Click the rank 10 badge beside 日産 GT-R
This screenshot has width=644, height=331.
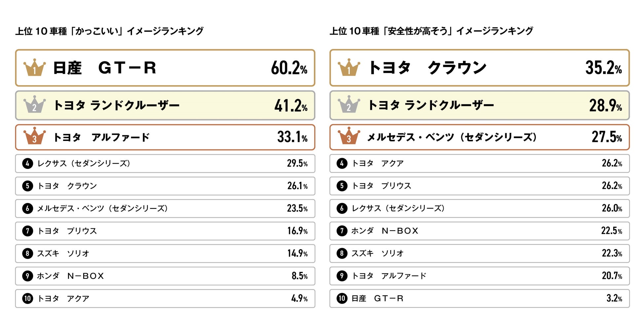342,298
